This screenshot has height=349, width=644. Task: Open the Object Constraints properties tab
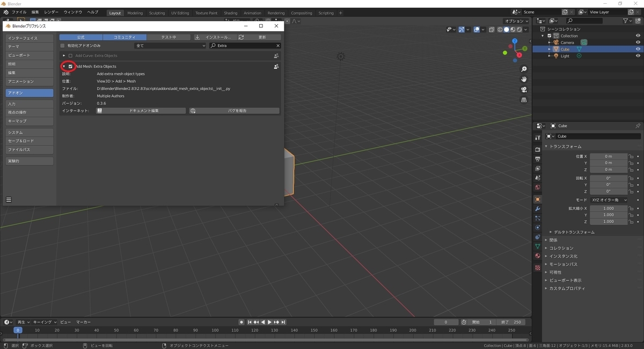[538, 237]
